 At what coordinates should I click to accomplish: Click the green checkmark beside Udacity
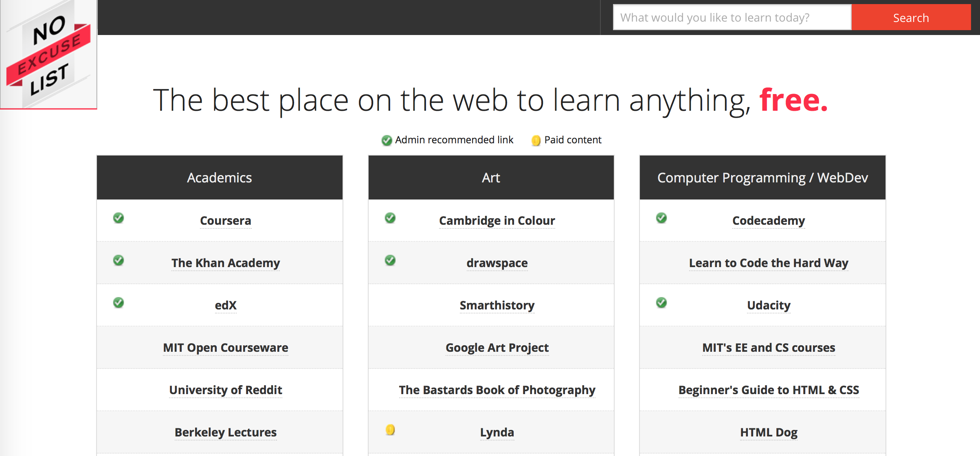[x=661, y=303]
